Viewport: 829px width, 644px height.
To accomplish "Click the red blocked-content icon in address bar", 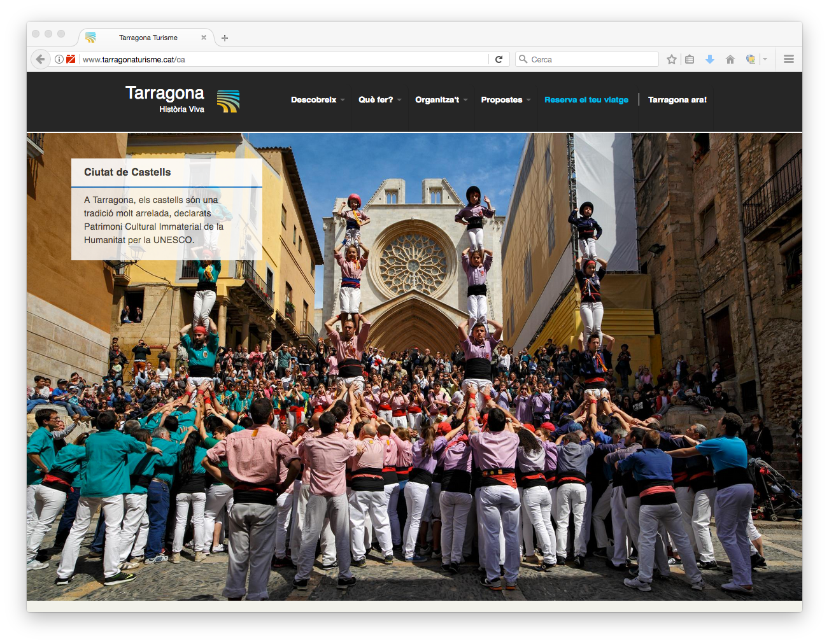I will (71, 59).
